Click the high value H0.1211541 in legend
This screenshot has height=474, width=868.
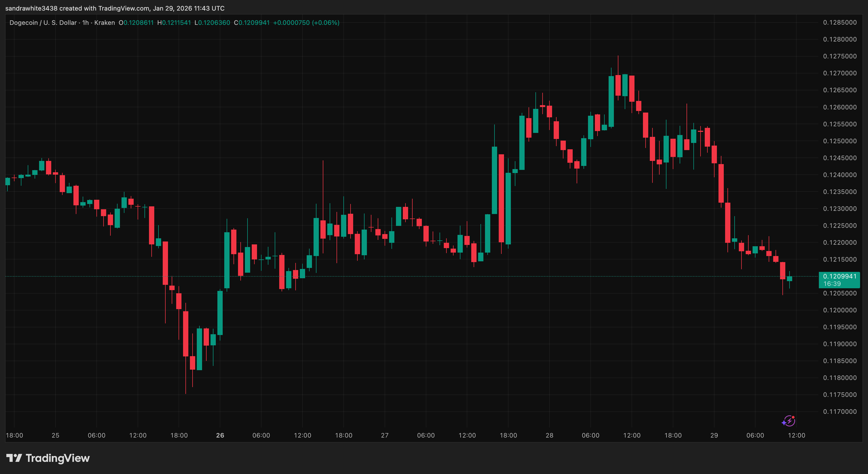coord(174,22)
